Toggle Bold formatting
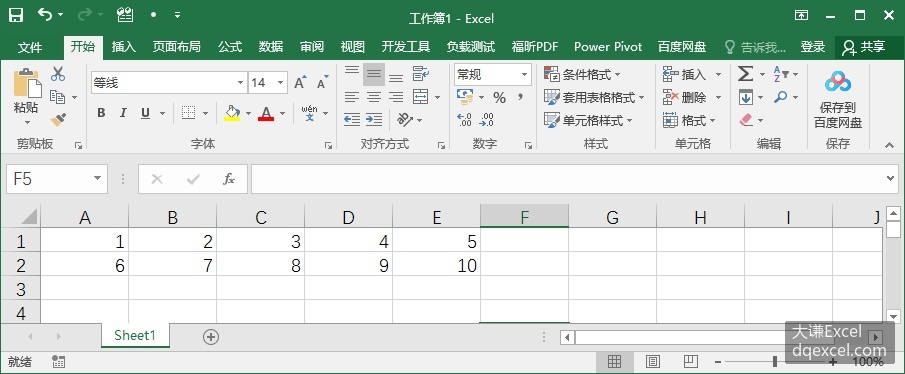The image size is (905, 374). pyautogui.click(x=101, y=113)
